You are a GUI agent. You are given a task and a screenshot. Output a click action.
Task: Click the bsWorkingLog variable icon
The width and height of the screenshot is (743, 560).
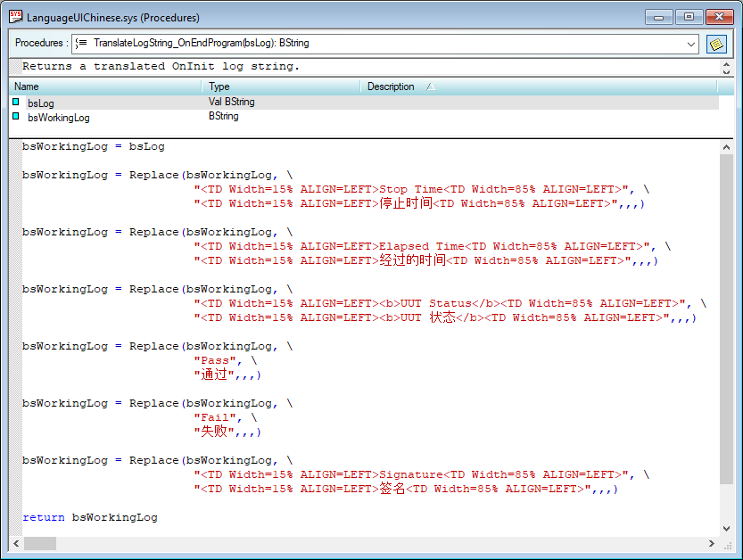[16, 117]
